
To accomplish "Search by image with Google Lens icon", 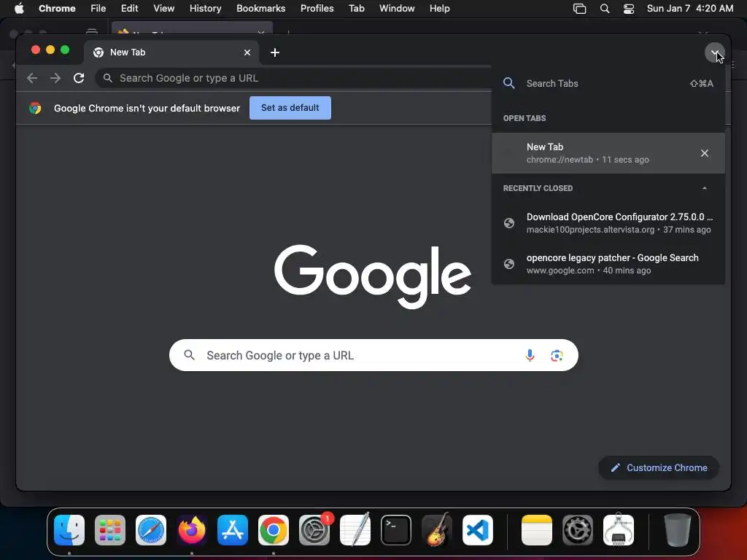I will [556, 355].
